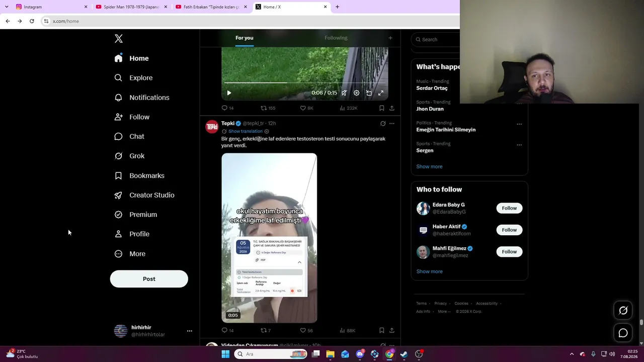Play the Tepki post video thumbnail

(x=269, y=238)
